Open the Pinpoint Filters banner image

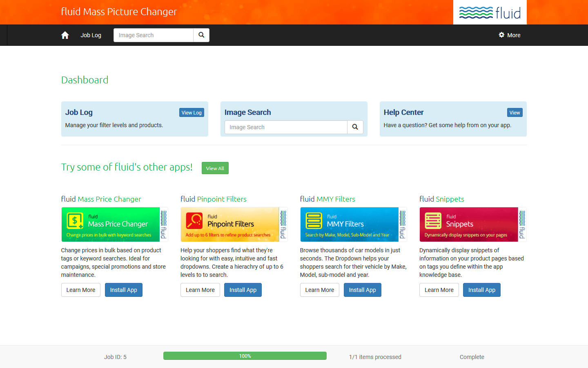[234, 224]
